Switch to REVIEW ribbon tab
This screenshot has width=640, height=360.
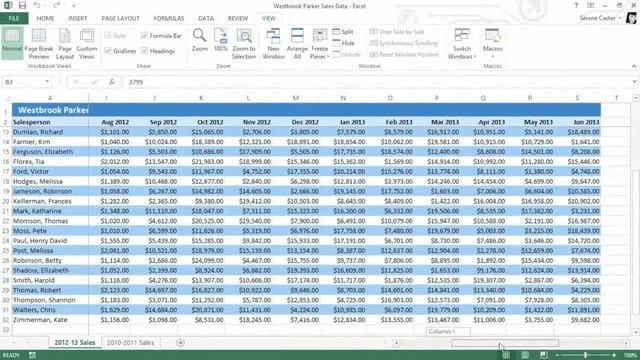point(238,18)
